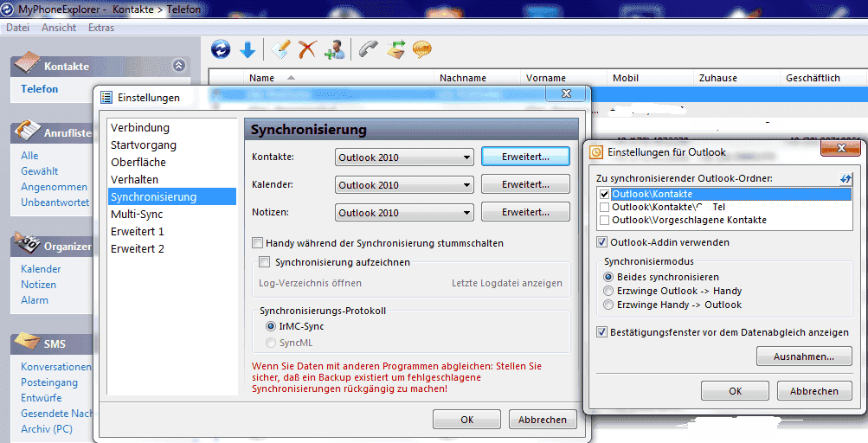Click the folder sync arrows toolbar icon
The width and height of the screenshot is (868, 443).
pyautogui.click(x=395, y=49)
